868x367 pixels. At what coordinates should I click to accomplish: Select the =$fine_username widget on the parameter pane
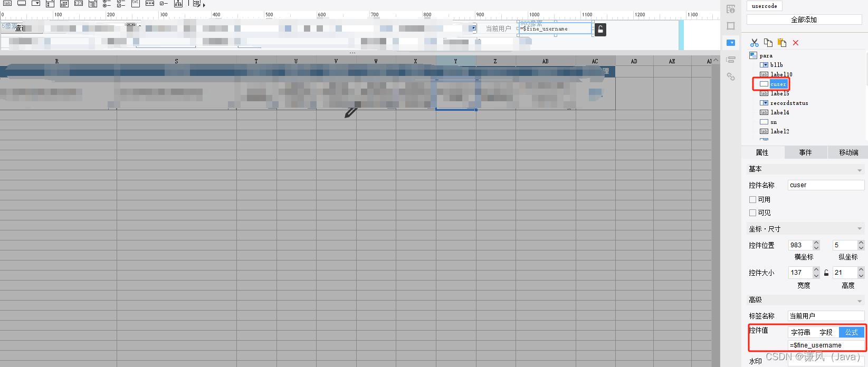point(555,29)
